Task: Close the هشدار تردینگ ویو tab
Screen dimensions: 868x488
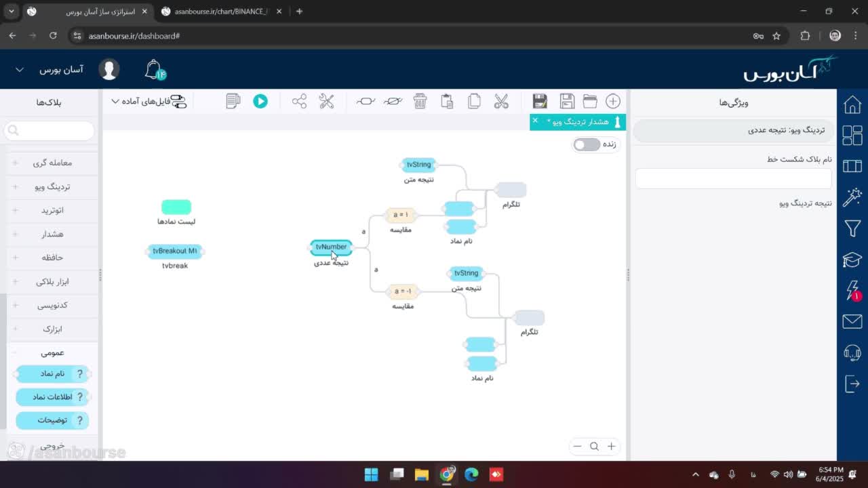Action: click(x=535, y=121)
